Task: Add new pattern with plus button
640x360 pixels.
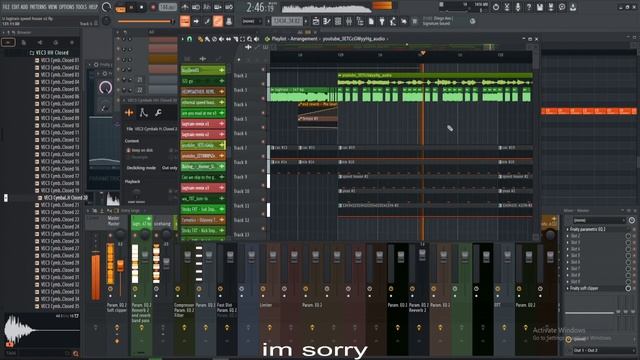Action: point(307,21)
